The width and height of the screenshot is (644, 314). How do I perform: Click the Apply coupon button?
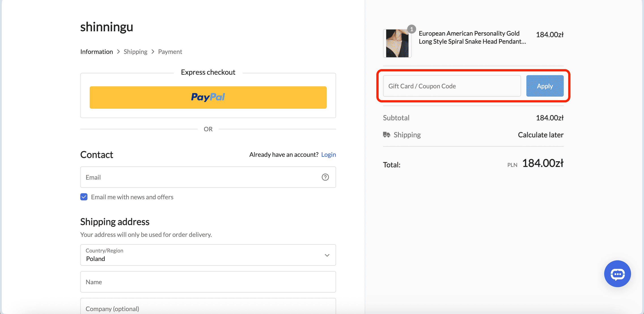coord(545,86)
